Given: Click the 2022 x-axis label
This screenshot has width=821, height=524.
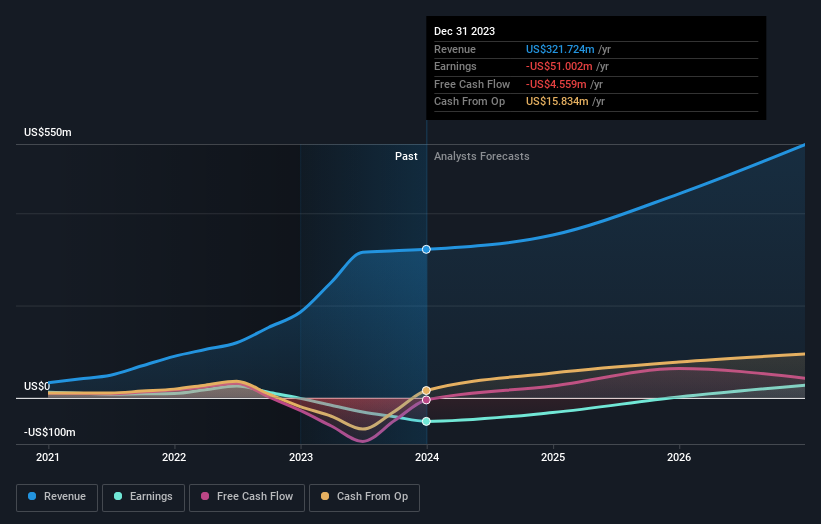Looking at the screenshot, I should click(174, 458).
